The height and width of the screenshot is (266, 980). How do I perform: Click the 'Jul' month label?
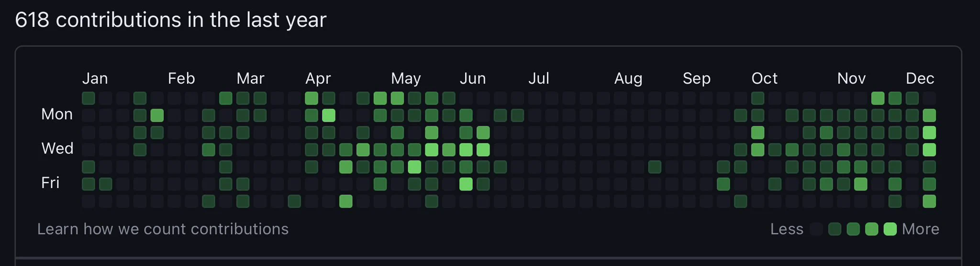539,78
